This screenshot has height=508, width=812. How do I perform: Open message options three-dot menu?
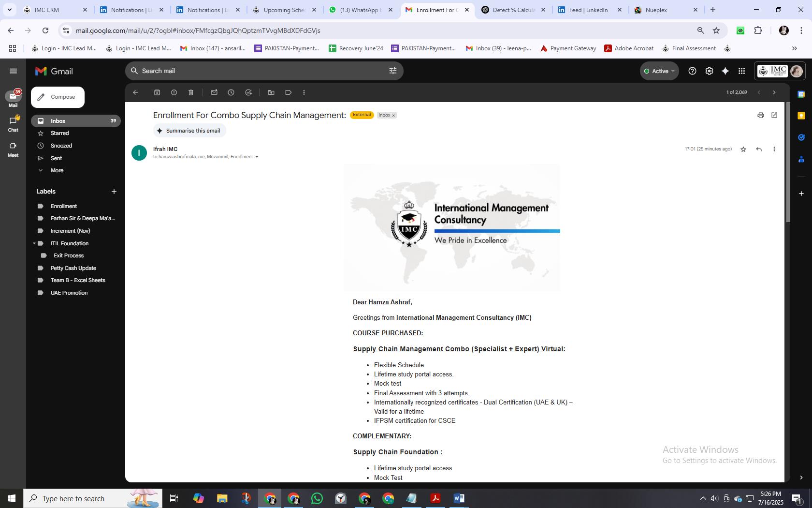(x=774, y=149)
